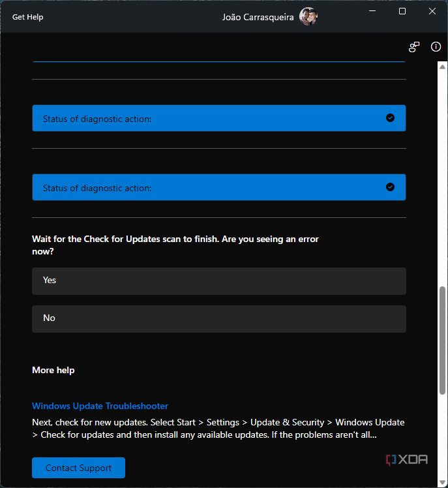Click the Contact Support button

pyautogui.click(x=78, y=468)
